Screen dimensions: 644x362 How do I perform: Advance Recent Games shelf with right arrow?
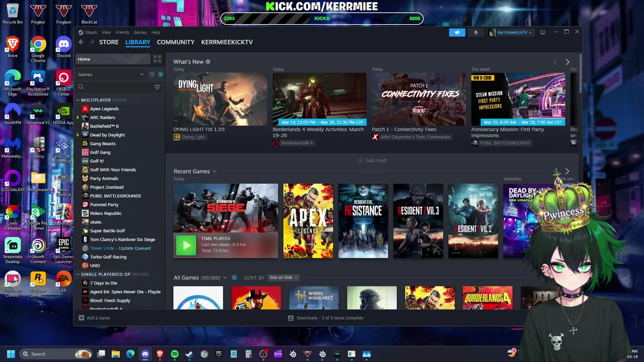point(567,171)
